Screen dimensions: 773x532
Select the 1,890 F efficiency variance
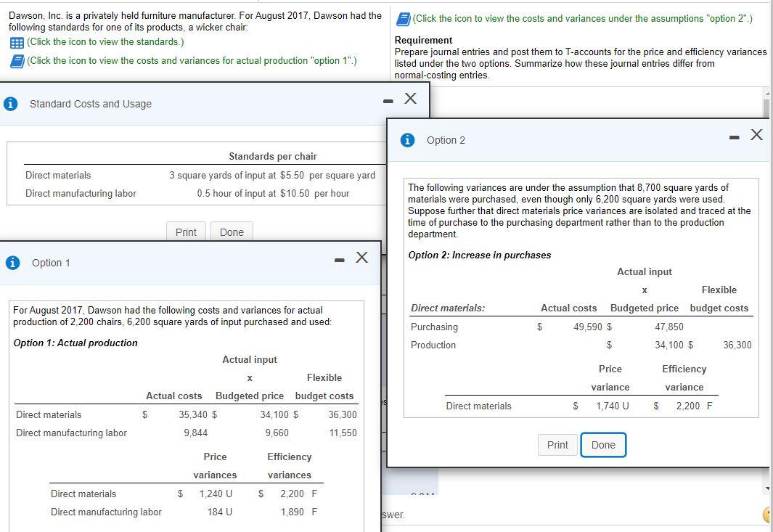(299, 512)
